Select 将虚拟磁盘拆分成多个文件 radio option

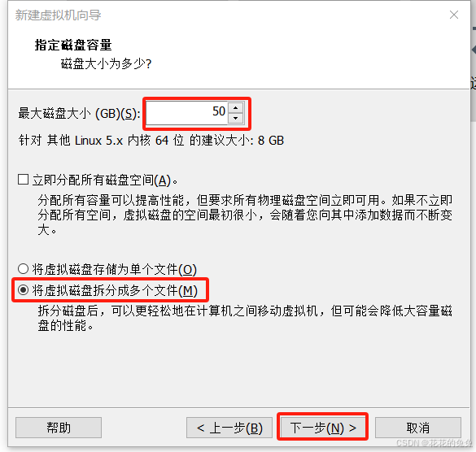point(23,289)
